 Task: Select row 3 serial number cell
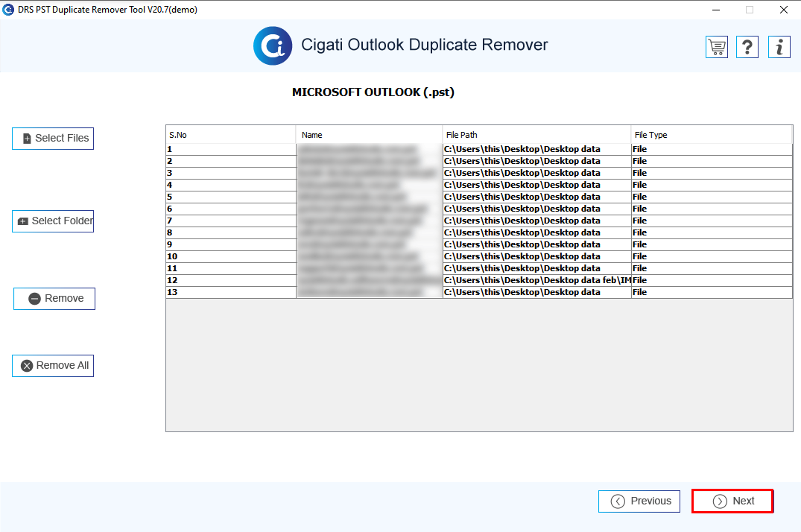tap(231, 173)
